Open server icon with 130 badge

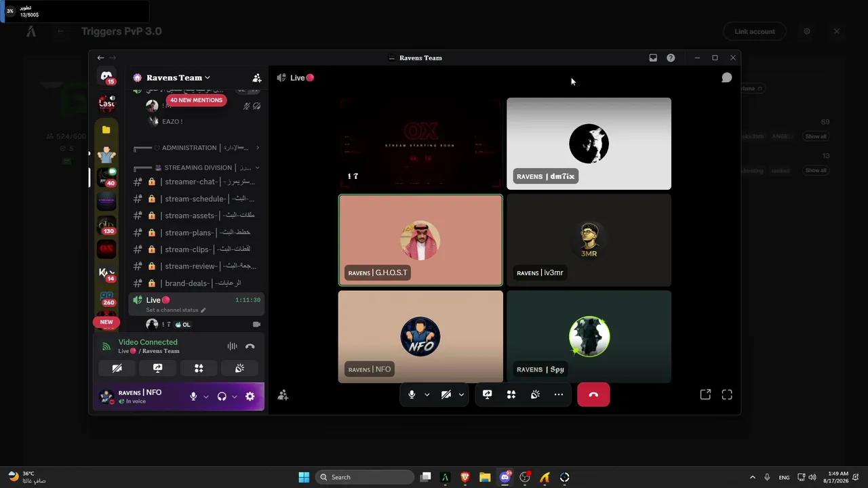[x=106, y=224]
